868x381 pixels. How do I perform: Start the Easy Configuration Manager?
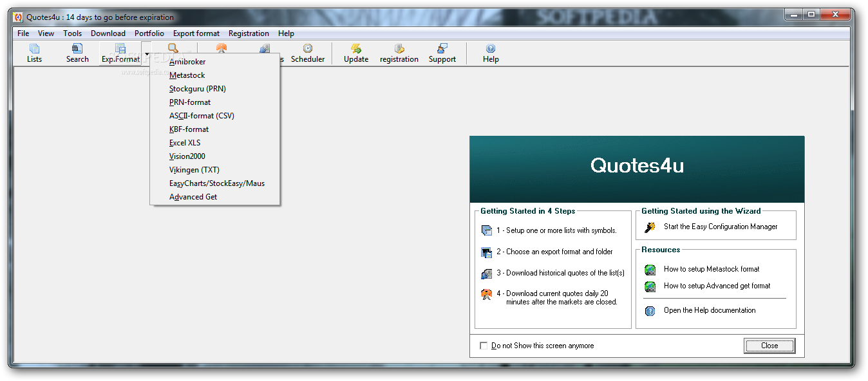(721, 227)
